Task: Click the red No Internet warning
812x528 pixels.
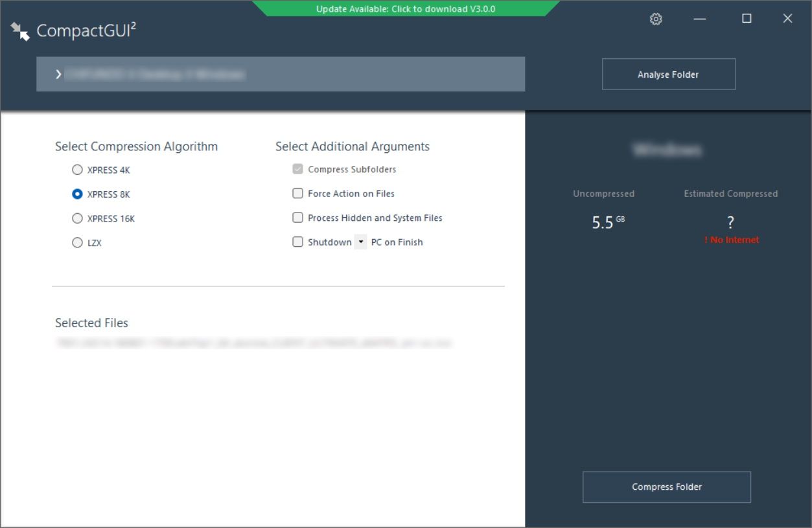Action: pyautogui.click(x=732, y=240)
